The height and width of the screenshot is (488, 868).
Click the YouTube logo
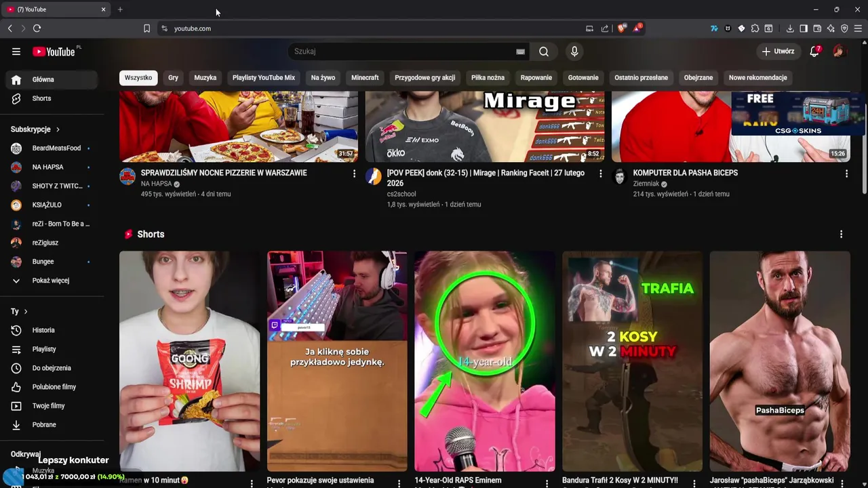point(54,52)
